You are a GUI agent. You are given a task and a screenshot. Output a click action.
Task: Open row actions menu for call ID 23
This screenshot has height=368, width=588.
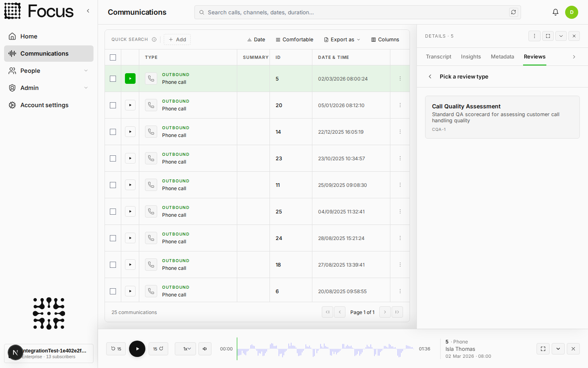click(x=400, y=158)
